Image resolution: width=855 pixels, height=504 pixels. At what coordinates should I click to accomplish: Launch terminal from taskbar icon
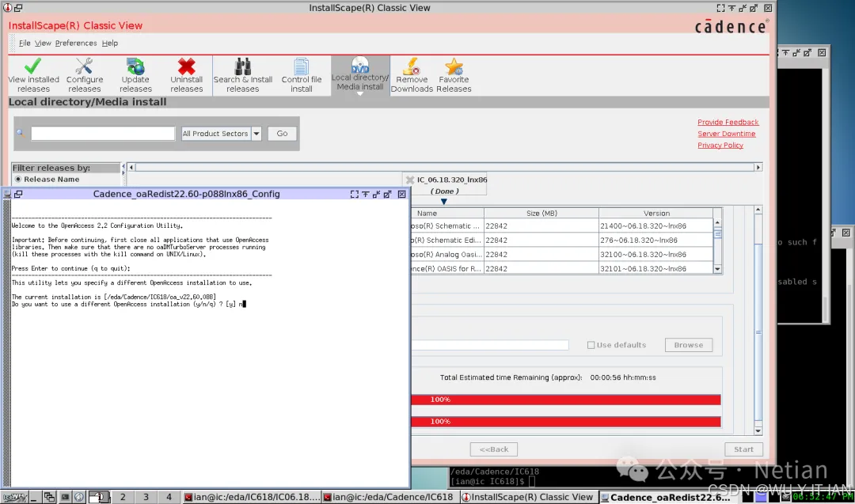tap(65, 497)
